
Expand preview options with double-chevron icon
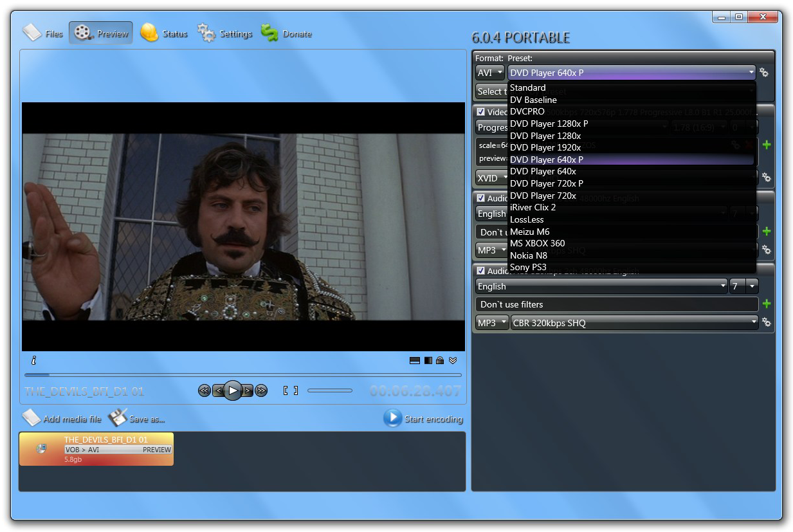(x=453, y=360)
